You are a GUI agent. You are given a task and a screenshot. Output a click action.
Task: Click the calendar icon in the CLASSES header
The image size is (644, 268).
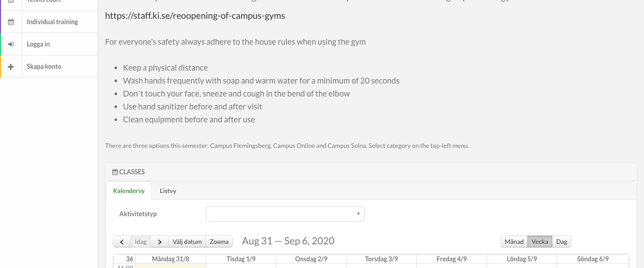pyautogui.click(x=115, y=172)
